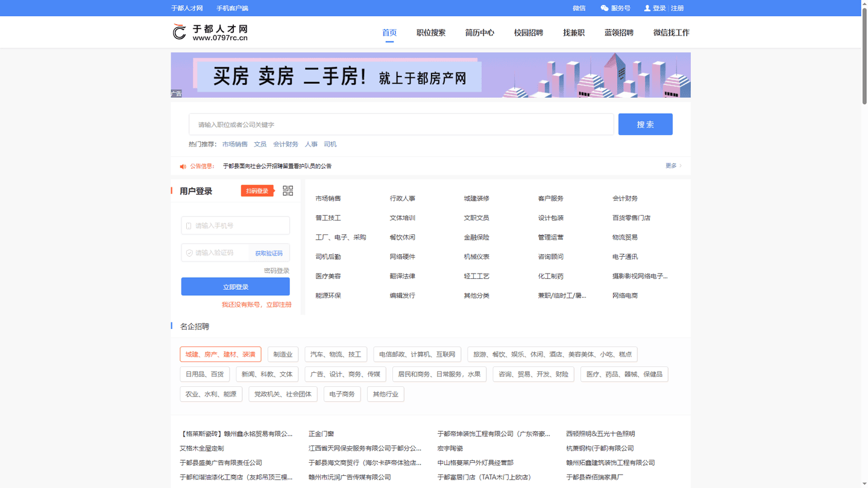Open the 职位搜索 navigation tab
The width and height of the screenshot is (868, 488).
pyautogui.click(x=431, y=33)
